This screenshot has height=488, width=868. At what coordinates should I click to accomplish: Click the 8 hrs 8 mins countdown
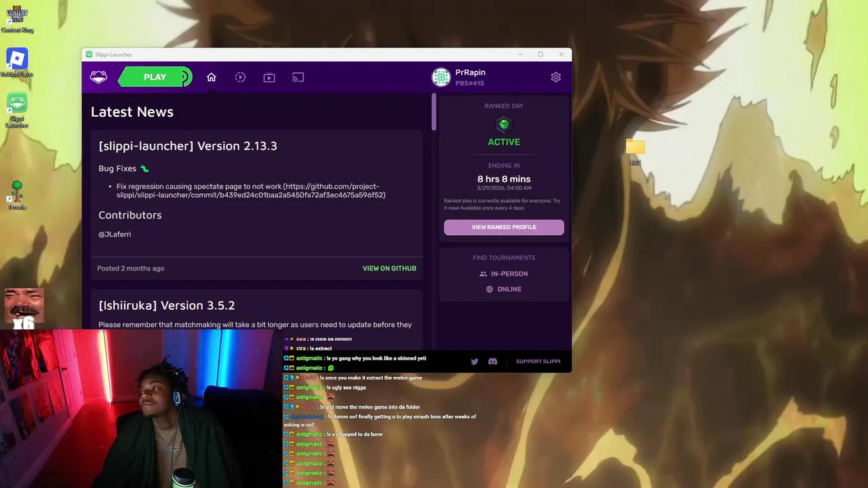tap(504, 179)
